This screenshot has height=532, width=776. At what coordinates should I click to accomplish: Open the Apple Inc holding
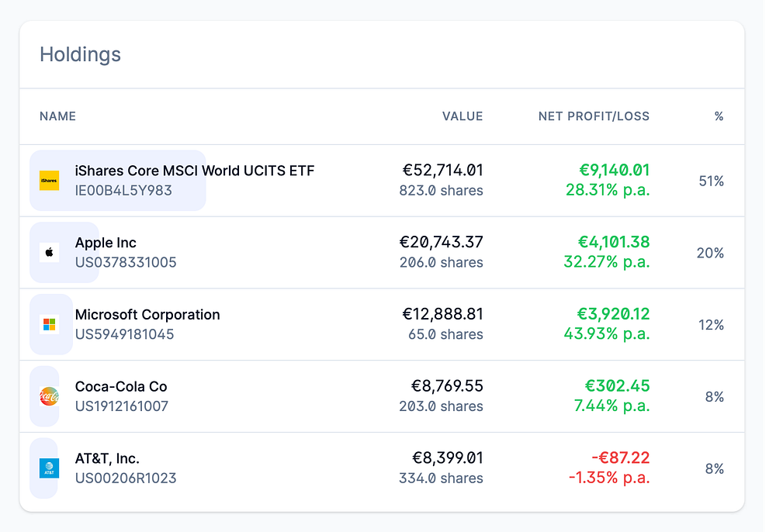click(x=106, y=243)
